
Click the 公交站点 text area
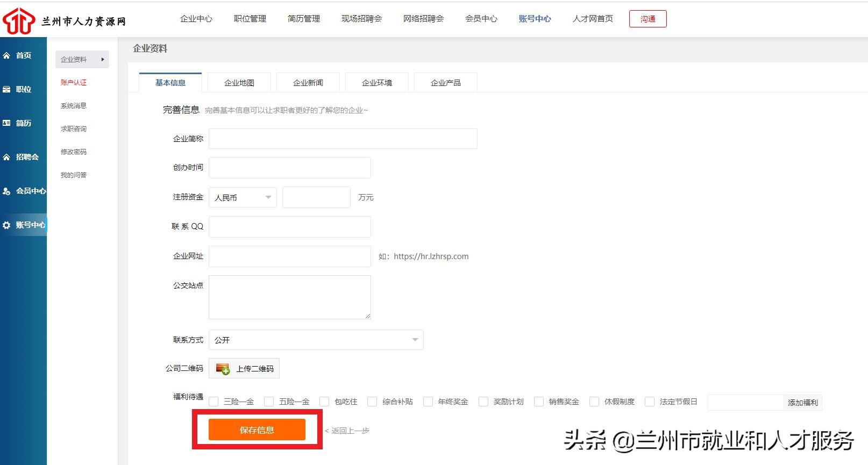pyautogui.click(x=290, y=297)
